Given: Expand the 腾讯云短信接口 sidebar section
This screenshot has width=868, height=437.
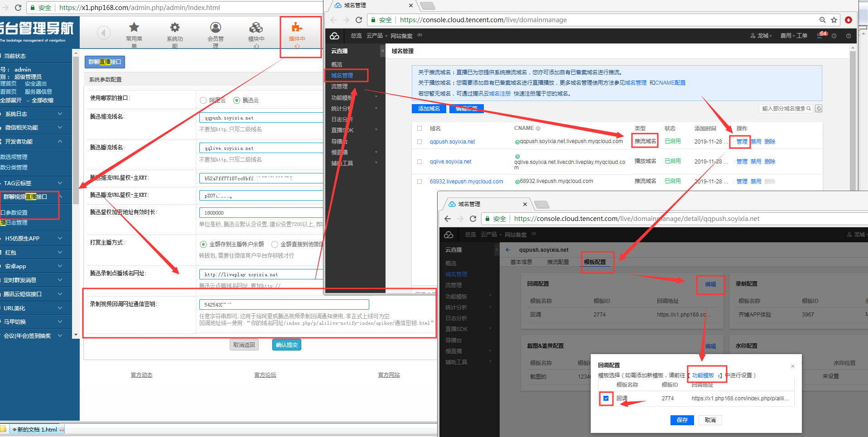Looking at the screenshot, I should tap(36, 294).
